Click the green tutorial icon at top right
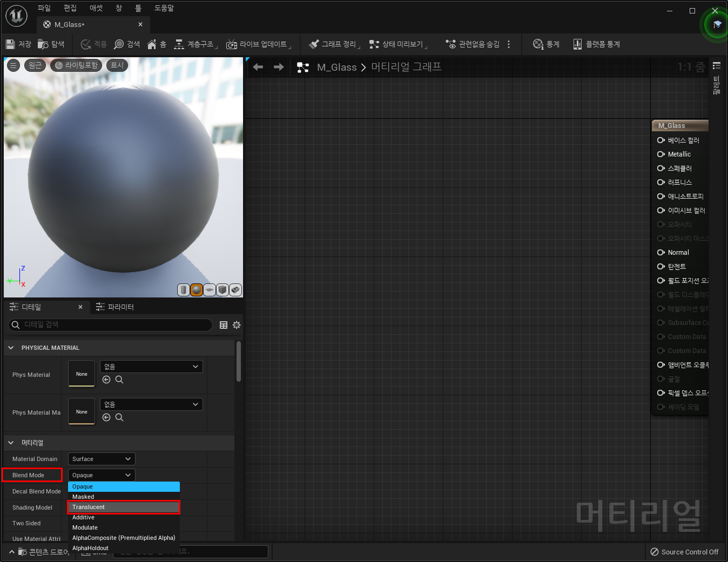728x562 pixels. click(717, 24)
